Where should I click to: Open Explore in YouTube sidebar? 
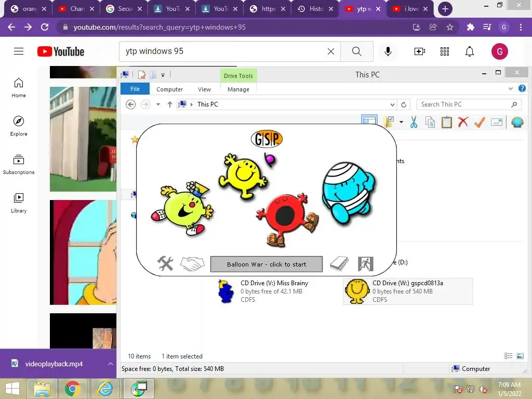(19, 126)
